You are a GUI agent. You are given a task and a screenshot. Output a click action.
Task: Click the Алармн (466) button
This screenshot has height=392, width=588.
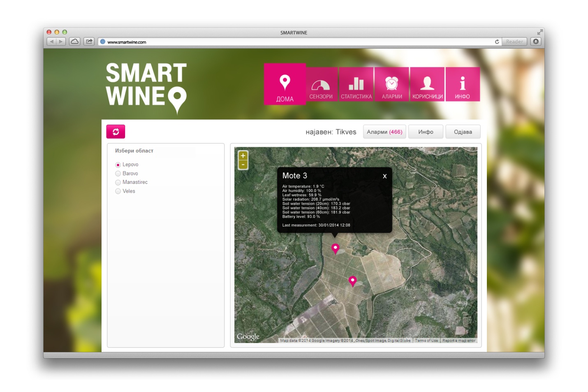click(x=384, y=132)
